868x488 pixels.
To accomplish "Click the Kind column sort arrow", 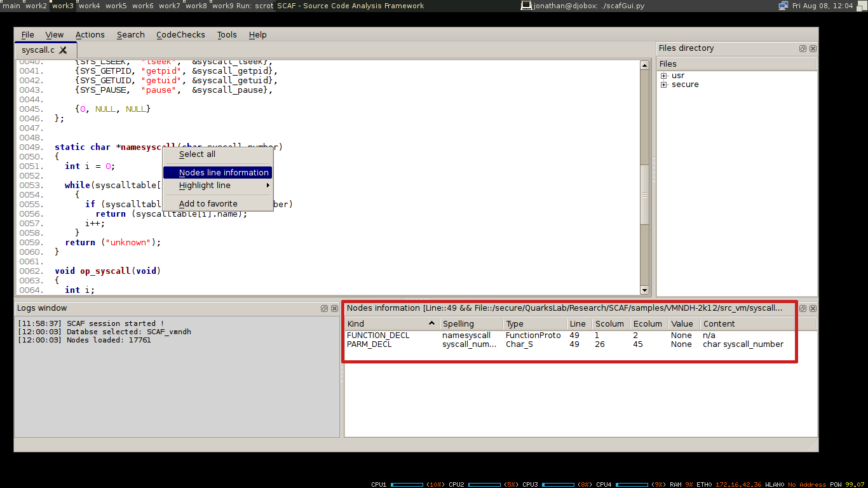I will [x=431, y=323].
